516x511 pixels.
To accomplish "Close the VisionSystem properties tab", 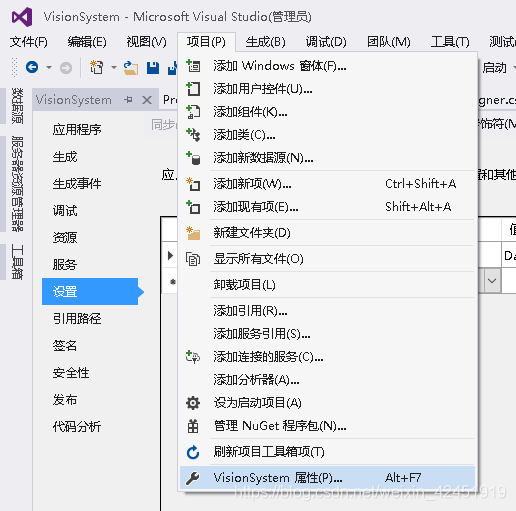I will click(x=147, y=100).
